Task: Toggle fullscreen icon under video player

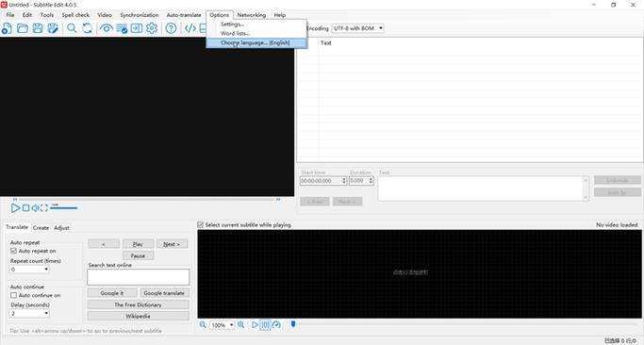Action: tap(44, 207)
